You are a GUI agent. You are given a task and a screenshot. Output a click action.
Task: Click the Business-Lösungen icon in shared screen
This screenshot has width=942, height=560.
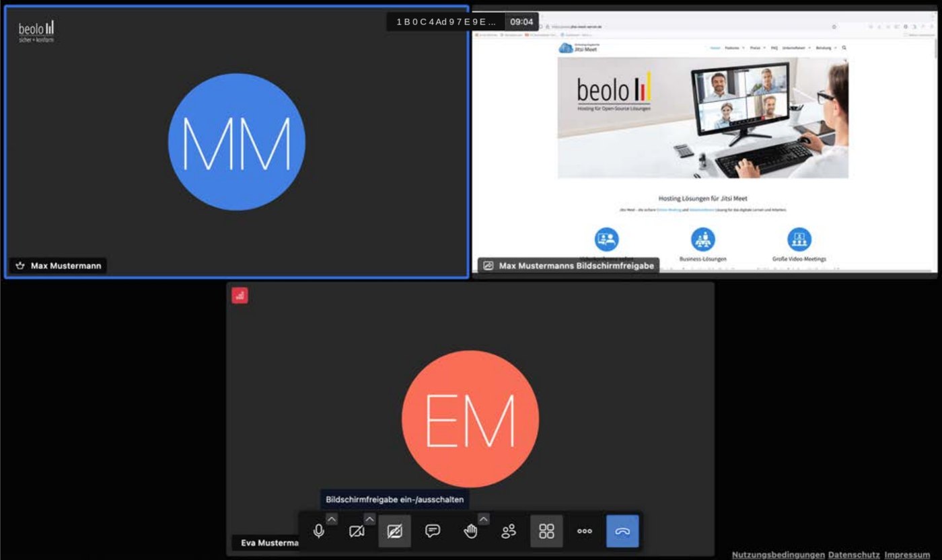pos(703,239)
